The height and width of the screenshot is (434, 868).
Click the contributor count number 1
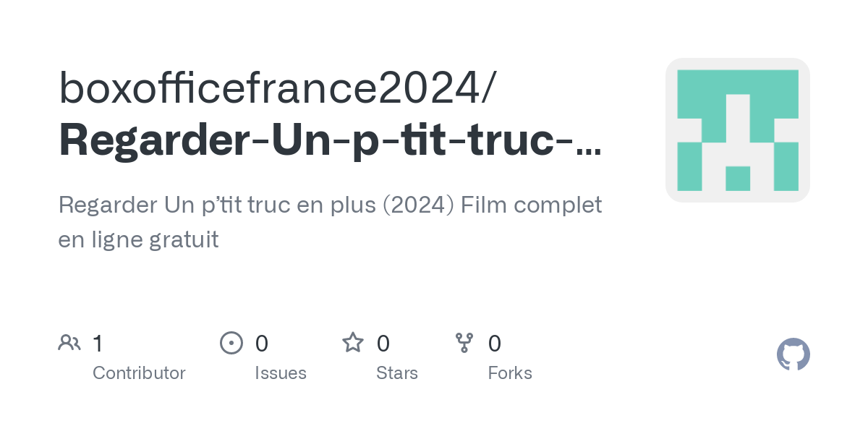(98, 344)
